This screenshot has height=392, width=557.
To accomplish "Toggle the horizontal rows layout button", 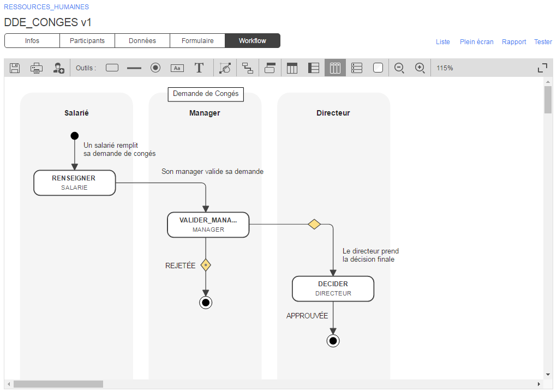I will [x=357, y=68].
